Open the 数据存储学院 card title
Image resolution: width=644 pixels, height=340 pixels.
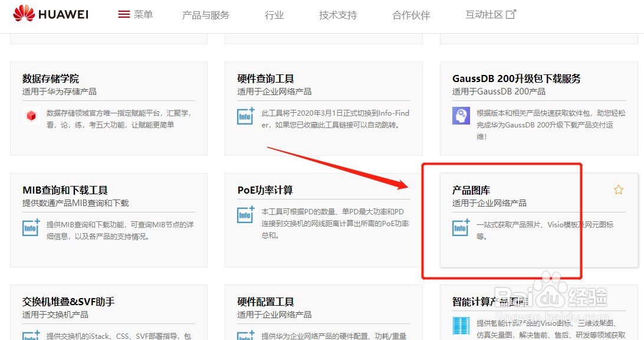click(x=51, y=79)
